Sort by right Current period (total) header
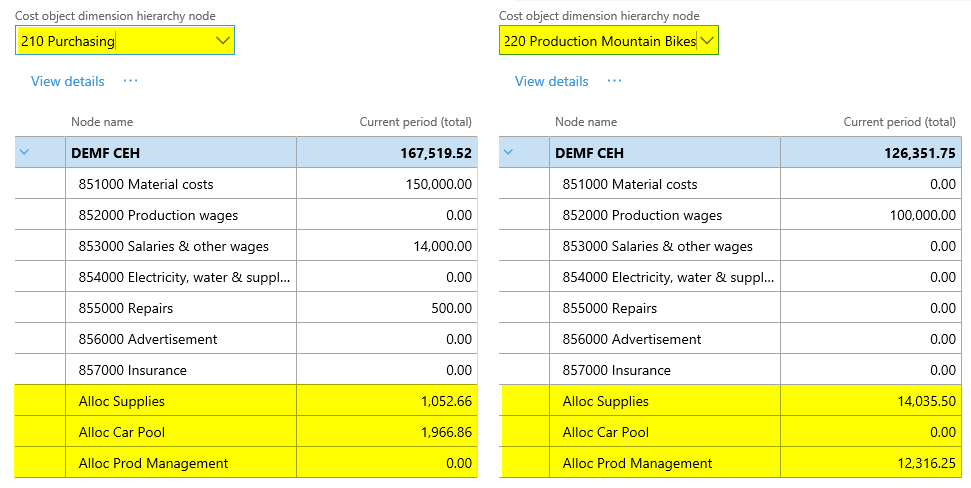This screenshot has width=971, height=488. point(899,122)
